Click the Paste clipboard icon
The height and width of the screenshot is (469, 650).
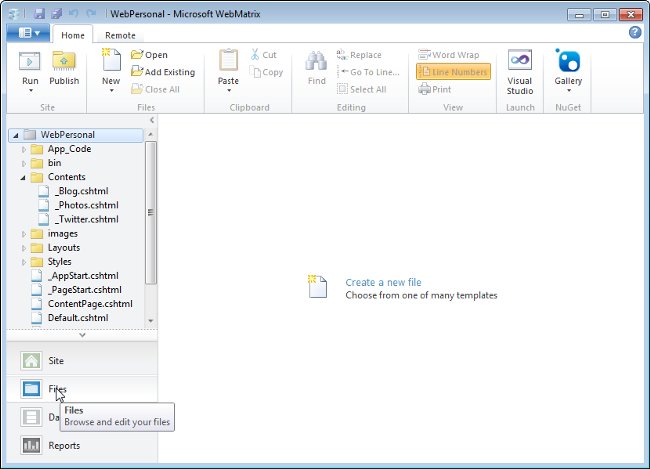(x=228, y=61)
